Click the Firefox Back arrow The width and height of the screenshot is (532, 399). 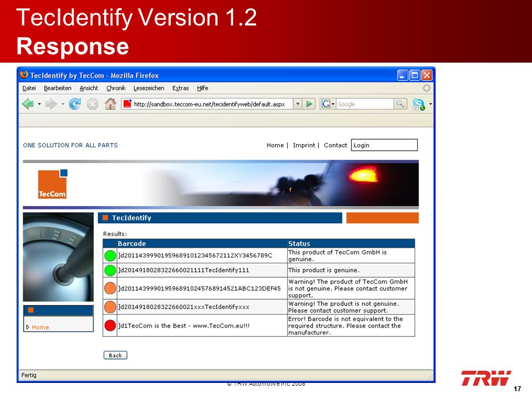pos(28,104)
